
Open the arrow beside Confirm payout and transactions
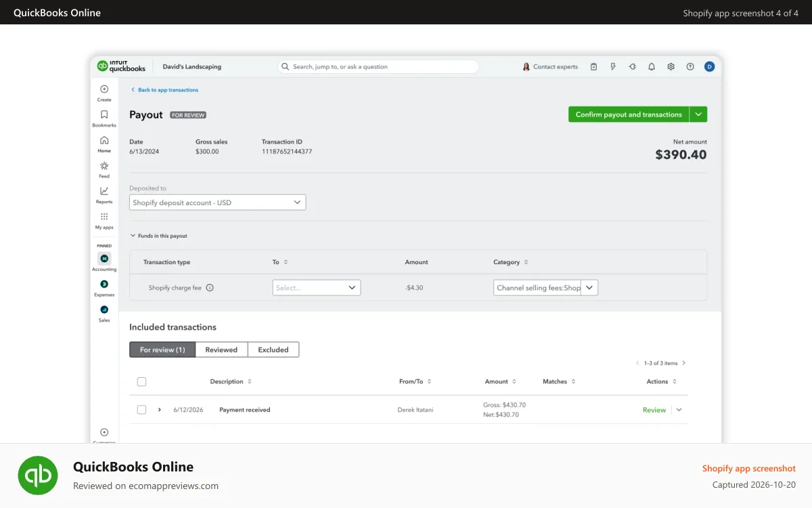point(698,114)
